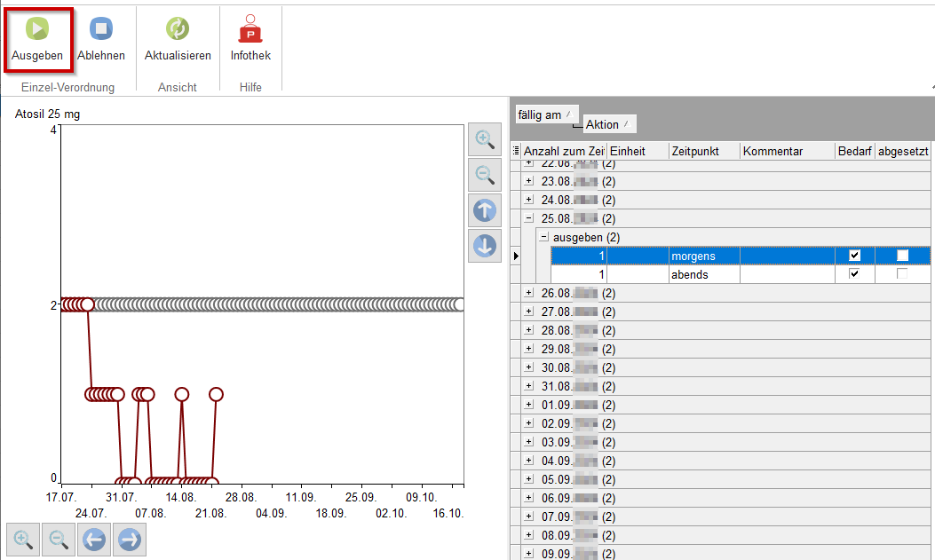
Task: Sort by the Zeitpunkt column header
Action: (x=703, y=152)
